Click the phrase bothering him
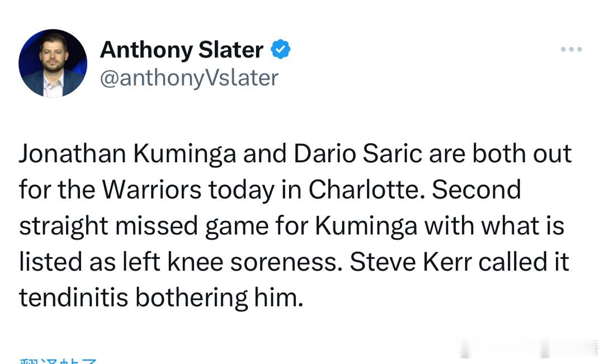 pyautogui.click(x=219, y=297)
